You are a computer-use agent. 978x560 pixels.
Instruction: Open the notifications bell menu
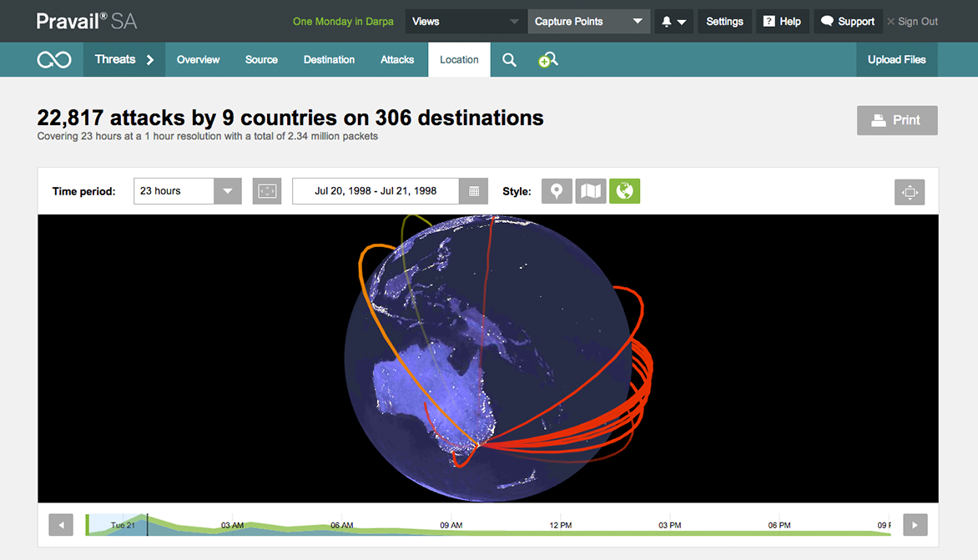click(x=673, y=21)
